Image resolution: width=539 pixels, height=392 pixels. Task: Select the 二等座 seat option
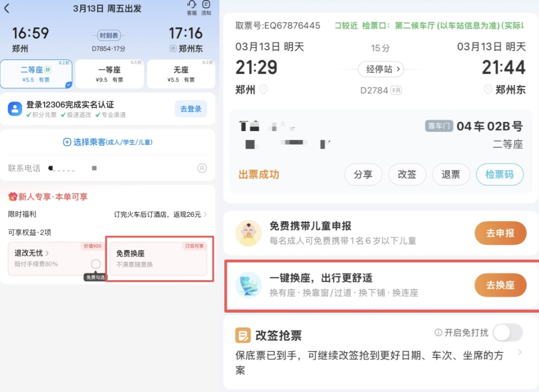pos(36,74)
